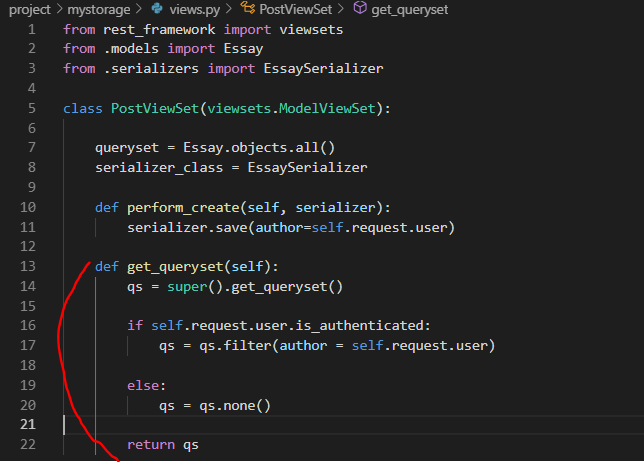
Task: Click line number 5 in gutter
Action: tap(32, 108)
